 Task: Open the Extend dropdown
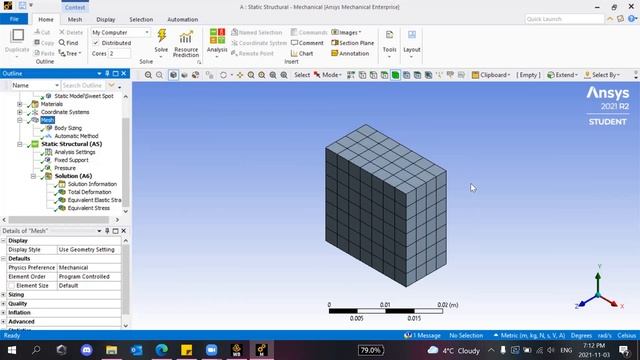562,75
